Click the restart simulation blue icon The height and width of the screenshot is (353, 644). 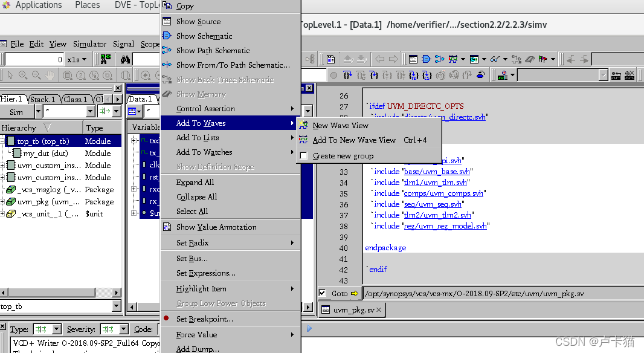(480, 75)
